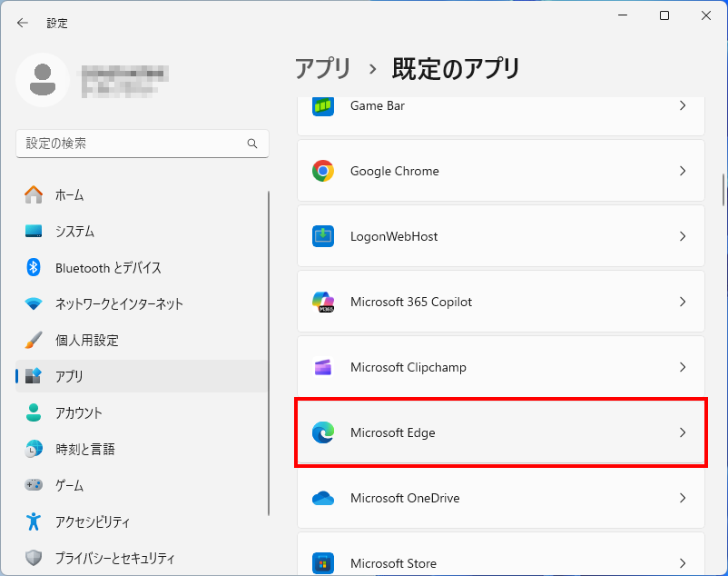Viewport: 728px width, 576px height.
Task: Open ゲーム settings section
Action: pos(142,485)
